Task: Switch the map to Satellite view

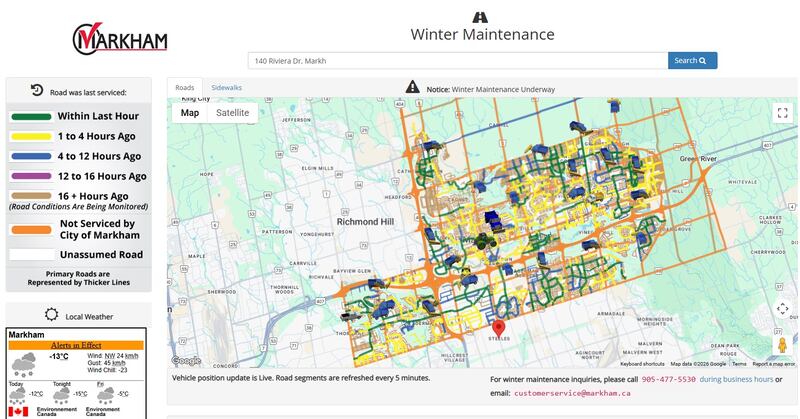Action: click(232, 113)
